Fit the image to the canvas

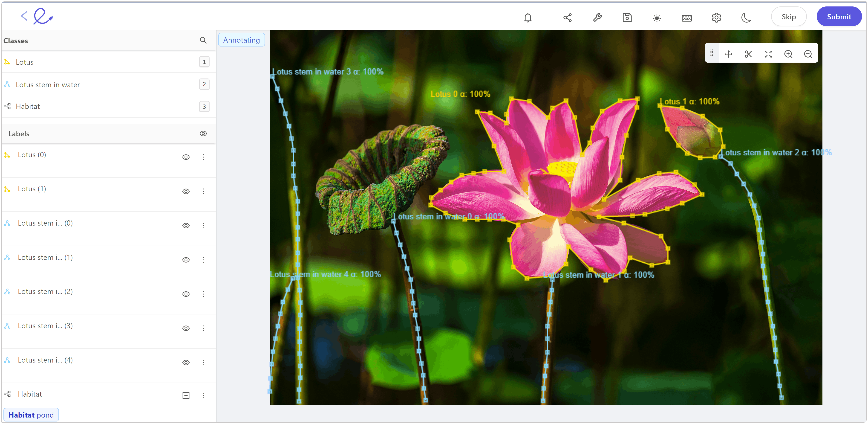768,54
